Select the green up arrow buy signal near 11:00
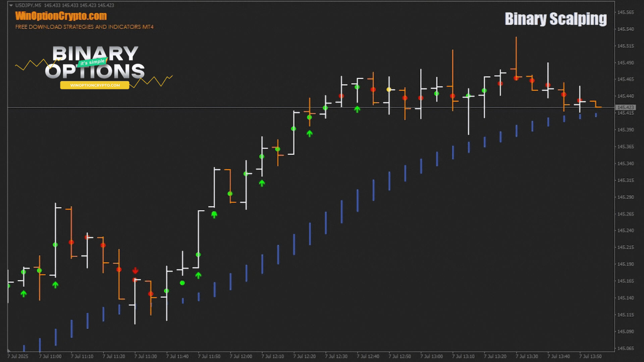The image size is (644, 362). [x=55, y=285]
